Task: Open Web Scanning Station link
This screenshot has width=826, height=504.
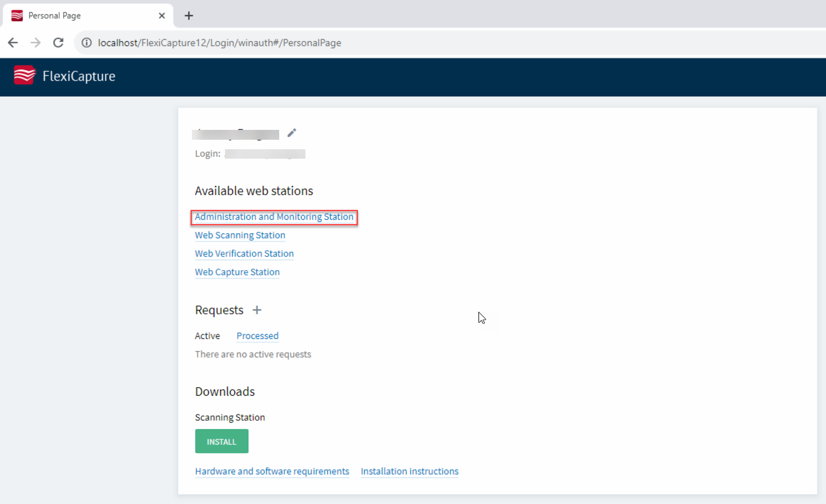Action: pyautogui.click(x=240, y=235)
